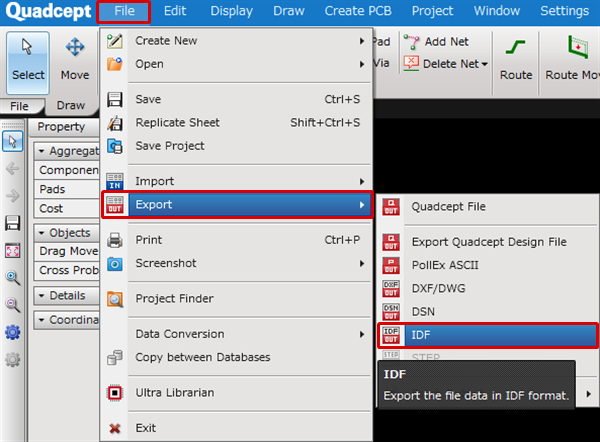This screenshot has height=442, width=600.
Task: Select the Select arrow tool in ribbon
Action: [28, 59]
